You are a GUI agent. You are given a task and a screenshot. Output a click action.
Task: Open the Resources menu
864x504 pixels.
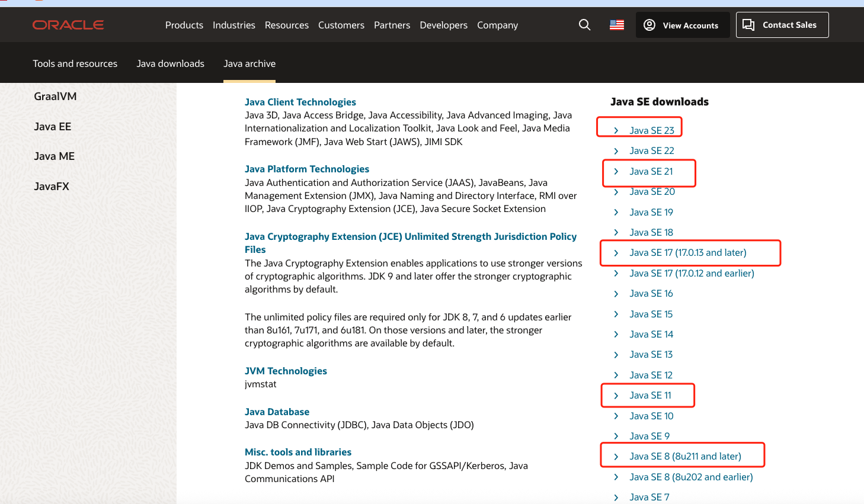(287, 25)
